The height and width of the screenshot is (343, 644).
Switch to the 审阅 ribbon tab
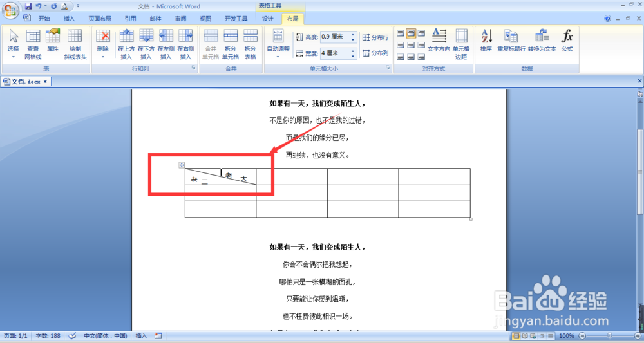click(180, 19)
